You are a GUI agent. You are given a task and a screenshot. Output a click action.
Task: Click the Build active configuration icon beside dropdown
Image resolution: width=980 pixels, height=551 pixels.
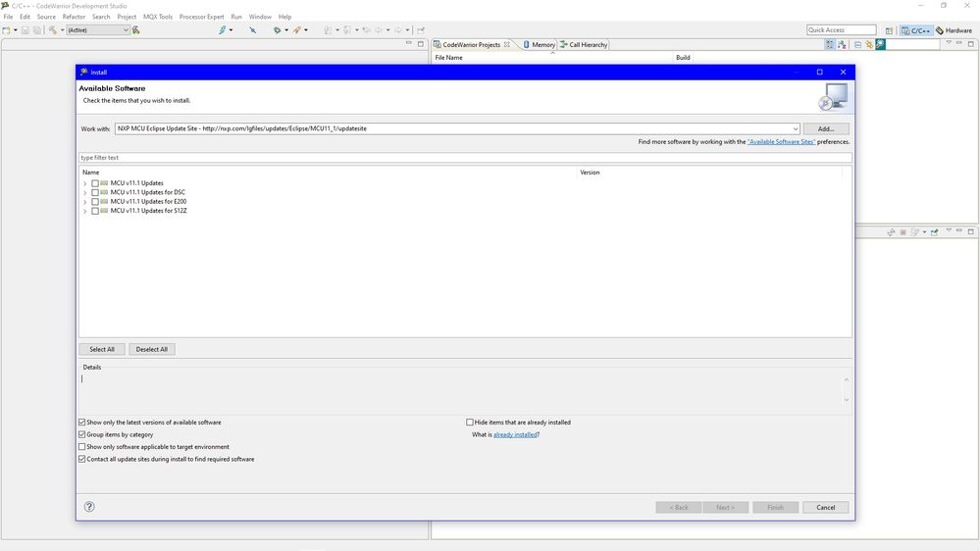point(136,30)
